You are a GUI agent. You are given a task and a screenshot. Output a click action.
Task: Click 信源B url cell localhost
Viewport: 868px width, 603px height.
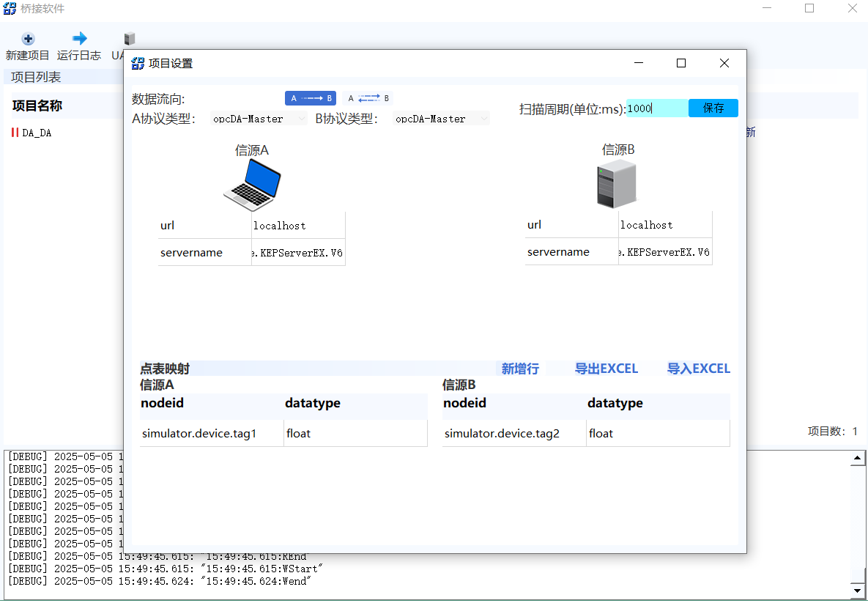click(665, 225)
